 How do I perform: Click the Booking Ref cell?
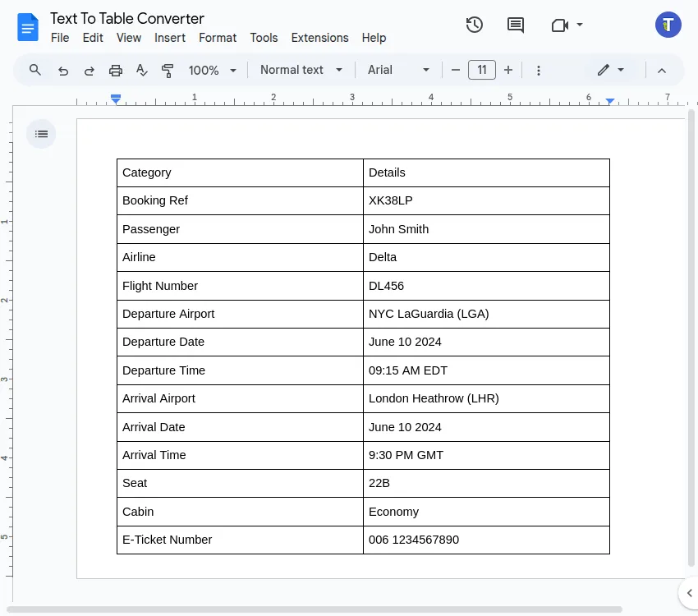click(x=240, y=200)
